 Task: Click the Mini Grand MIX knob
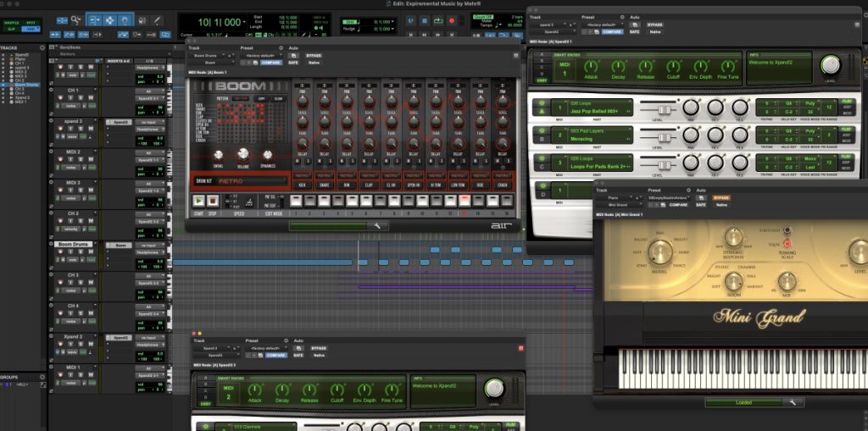(787, 281)
